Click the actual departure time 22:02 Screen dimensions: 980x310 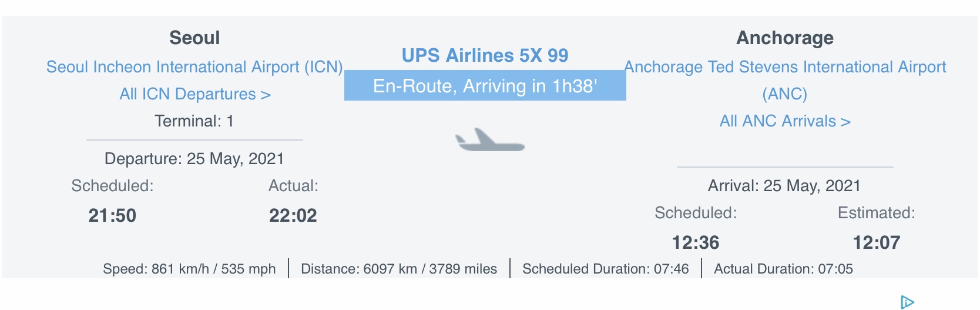pos(293,216)
